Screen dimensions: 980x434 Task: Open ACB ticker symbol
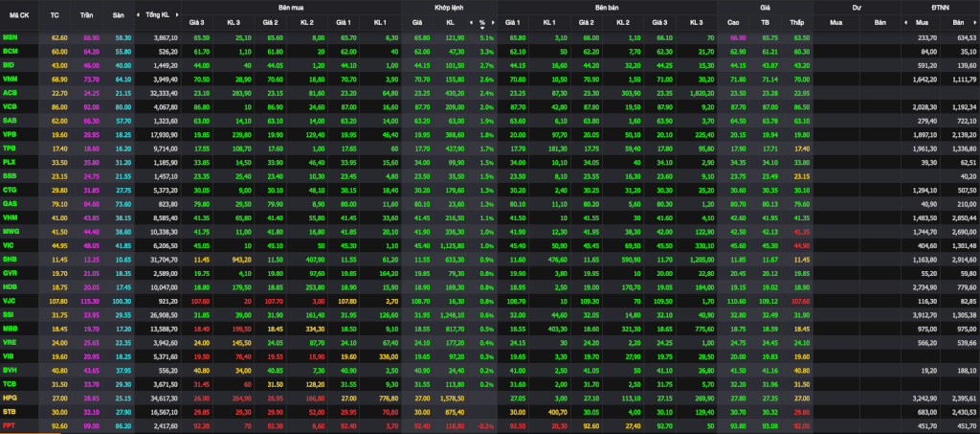pyautogui.click(x=10, y=93)
